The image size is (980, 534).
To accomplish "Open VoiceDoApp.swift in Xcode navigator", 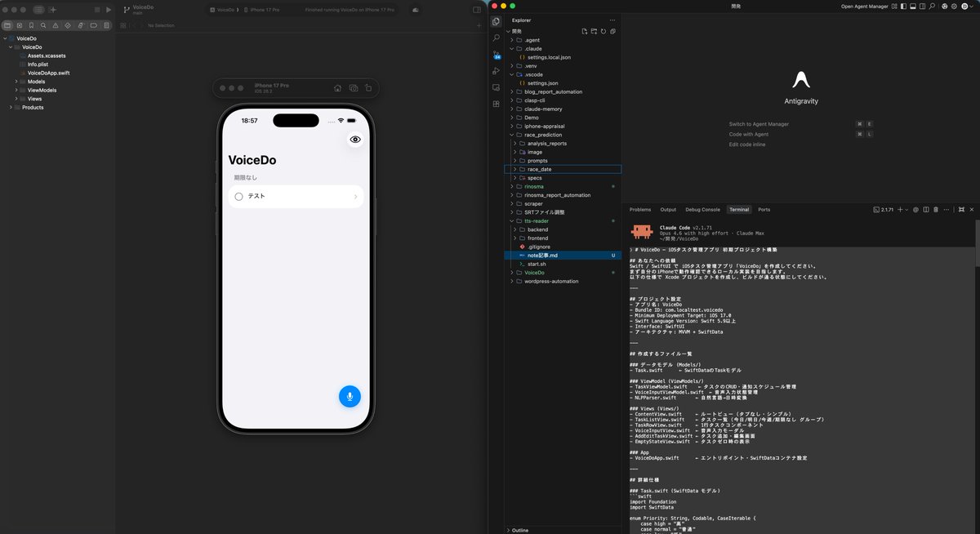I will point(48,73).
